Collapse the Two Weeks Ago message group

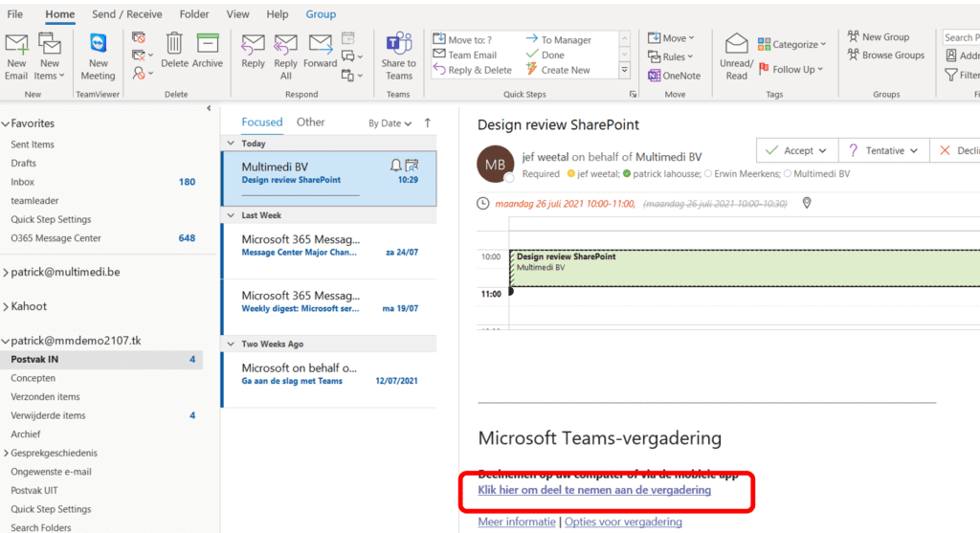(231, 344)
